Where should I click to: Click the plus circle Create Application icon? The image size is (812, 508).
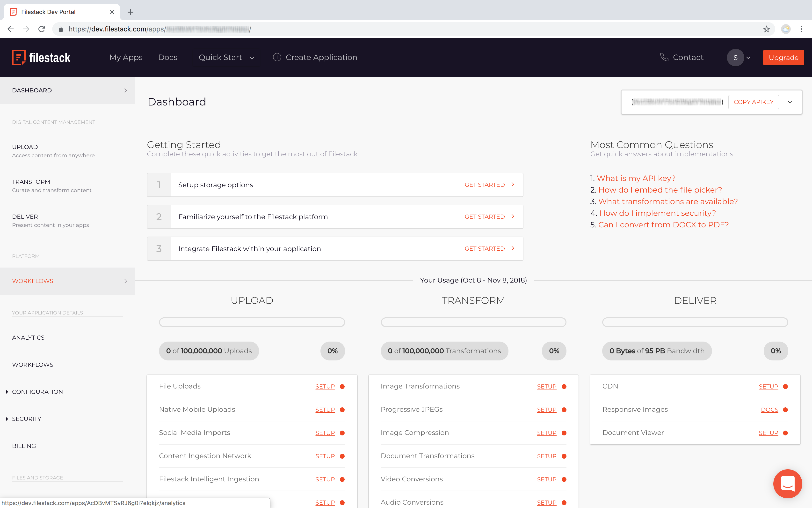pyautogui.click(x=277, y=57)
